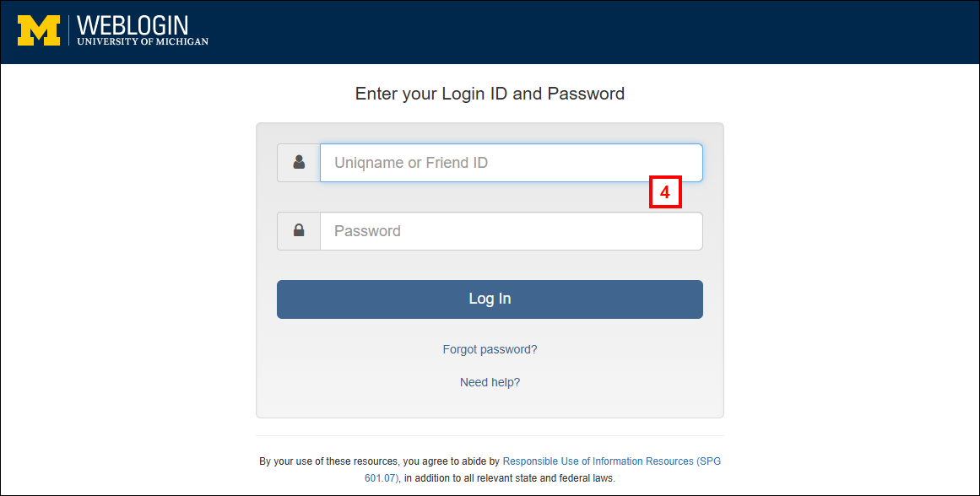
Task: Focus the Uniqname or Friend ID field
Action: point(511,163)
